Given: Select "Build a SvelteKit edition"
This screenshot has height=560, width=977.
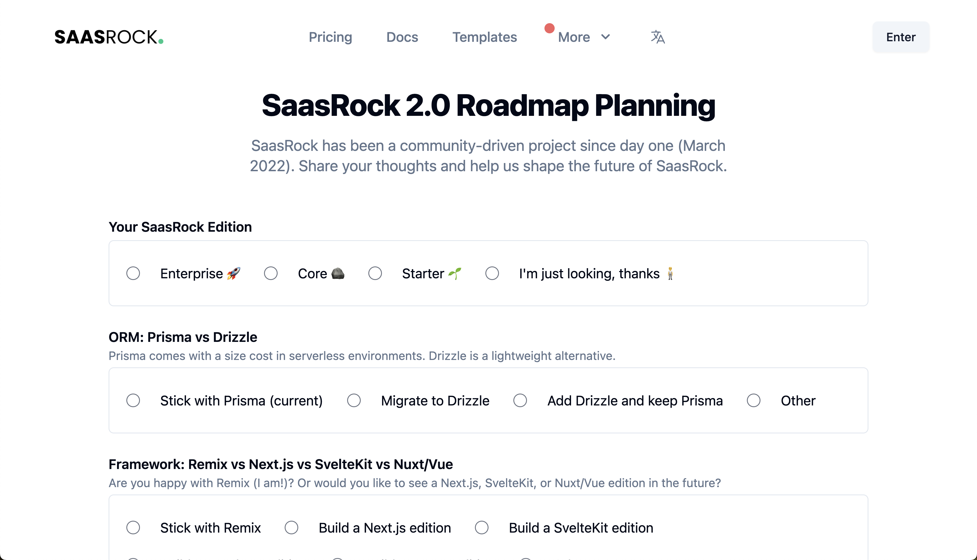Looking at the screenshot, I should [x=482, y=528].
